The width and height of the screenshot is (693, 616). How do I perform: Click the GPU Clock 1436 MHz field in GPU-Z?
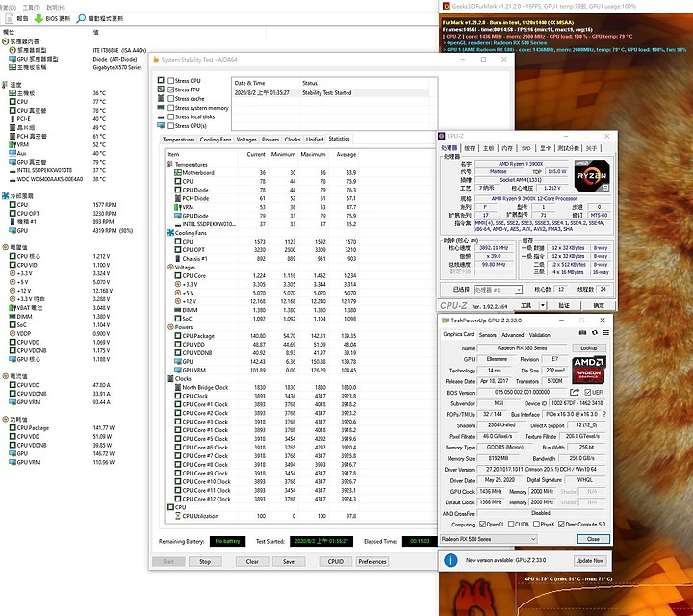pyautogui.click(x=491, y=492)
